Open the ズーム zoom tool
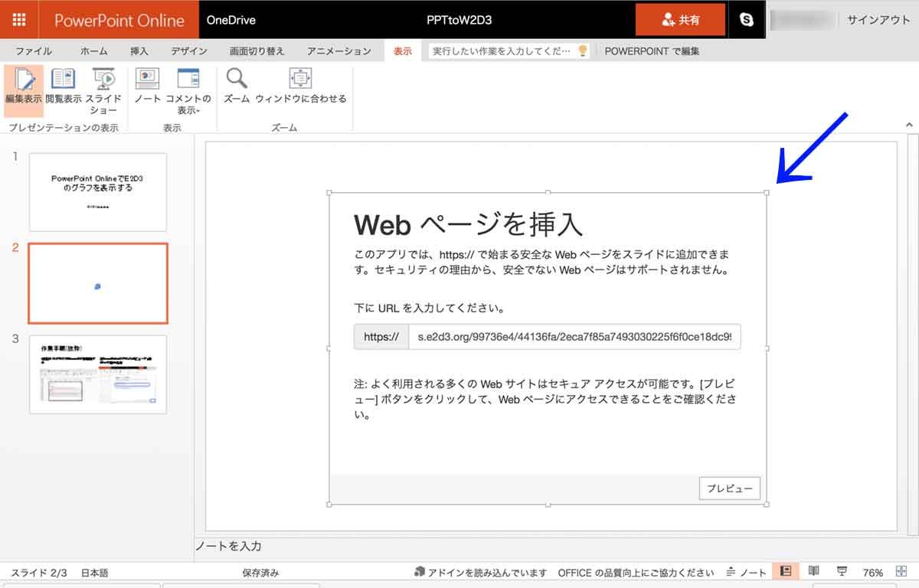 click(x=237, y=87)
